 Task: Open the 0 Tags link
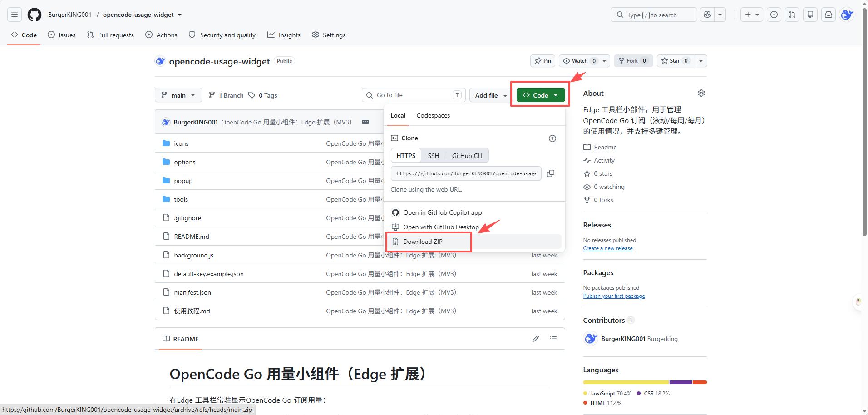[x=263, y=95]
